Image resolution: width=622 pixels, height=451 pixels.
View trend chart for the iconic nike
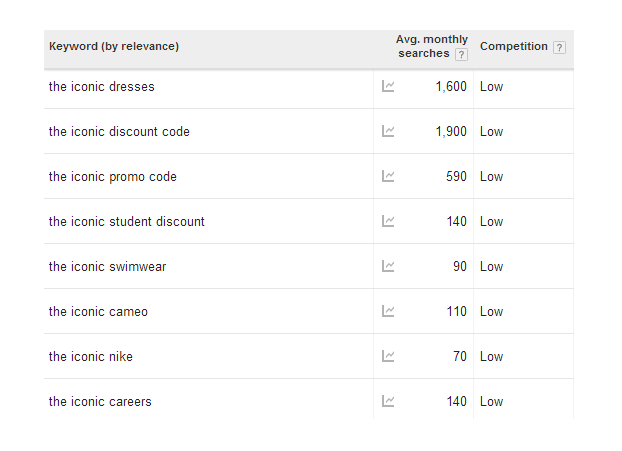click(388, 356)
